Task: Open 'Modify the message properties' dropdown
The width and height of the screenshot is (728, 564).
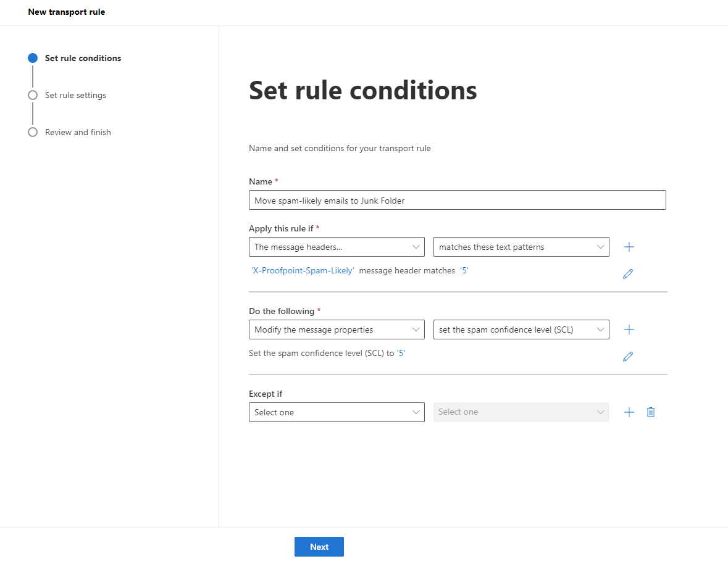Action: click(337, 330)
